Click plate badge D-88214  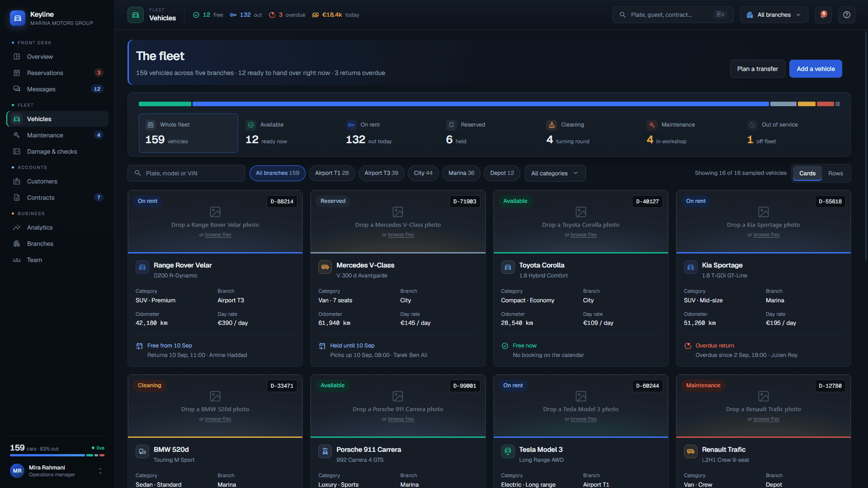[282, 202]
